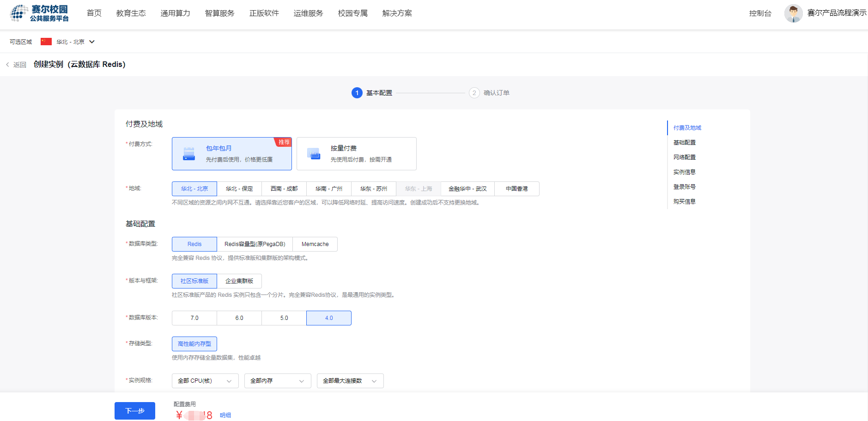Screen dimensions: 868x421
Task: Jump to 网络配置 section anchor
Action: coord(684,157)
